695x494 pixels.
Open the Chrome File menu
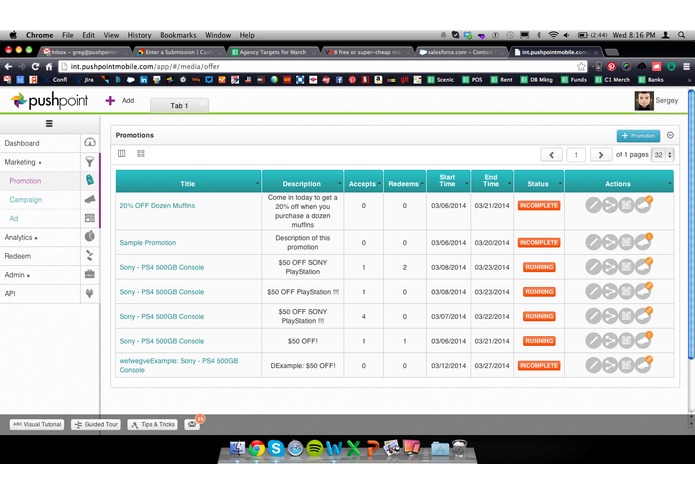pyautogui.click(x=68, y=35)
